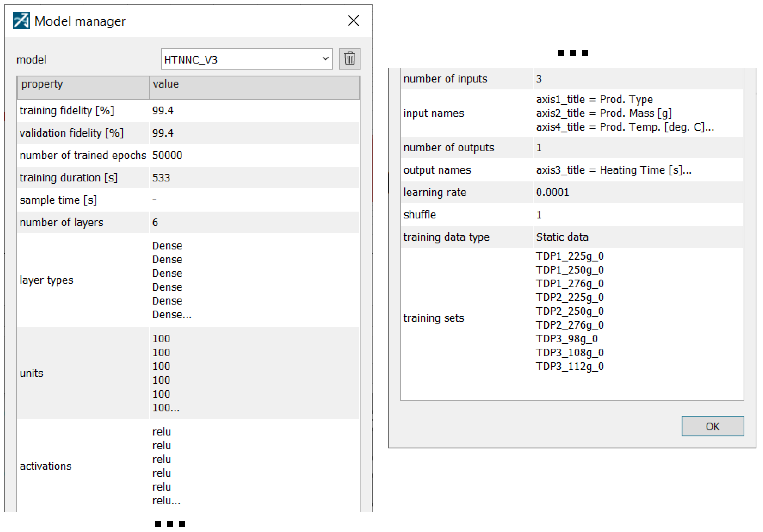This screenshot has width=763, height=532.
Task: Select the layer types property cell
Action: 47,280
